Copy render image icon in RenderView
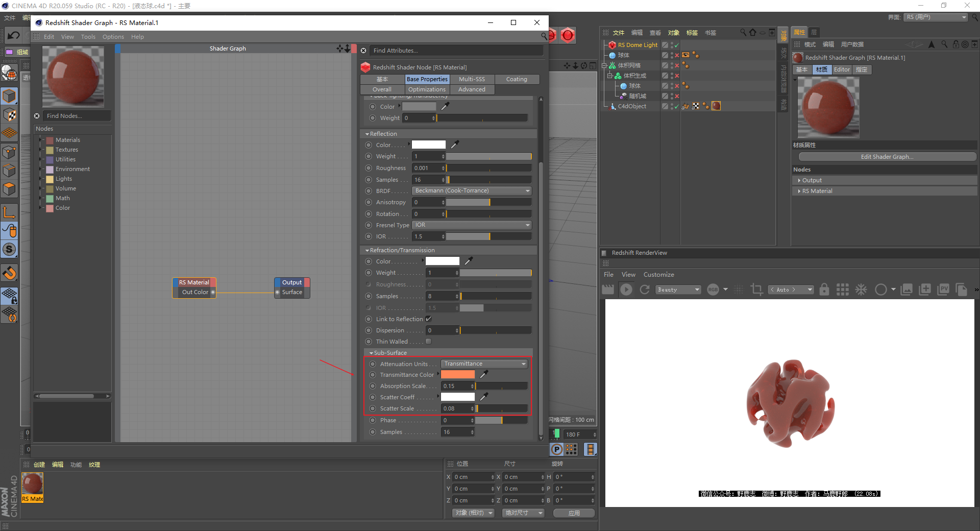Image resolution: width=980 pixels, height=531 pixels. (962, 289)
